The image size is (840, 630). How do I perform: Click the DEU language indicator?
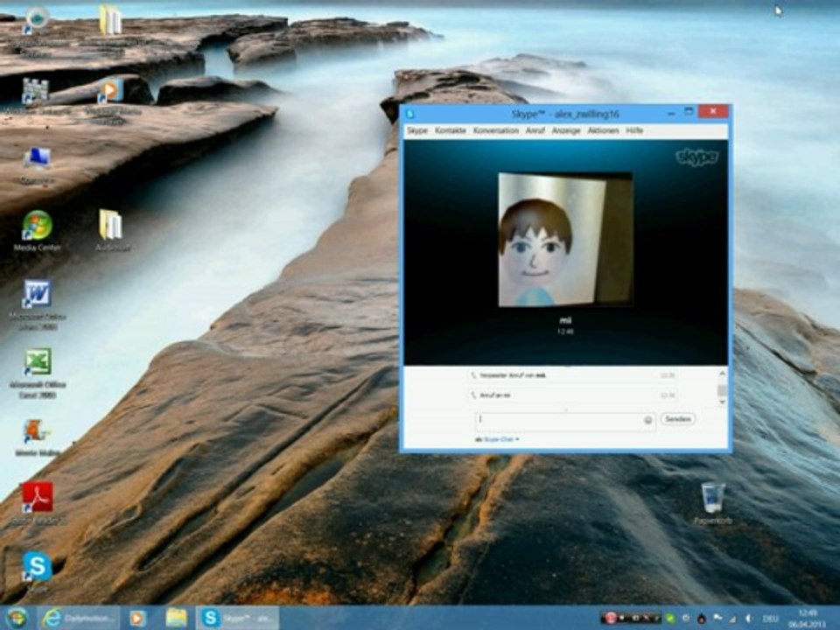coord(770,619)
